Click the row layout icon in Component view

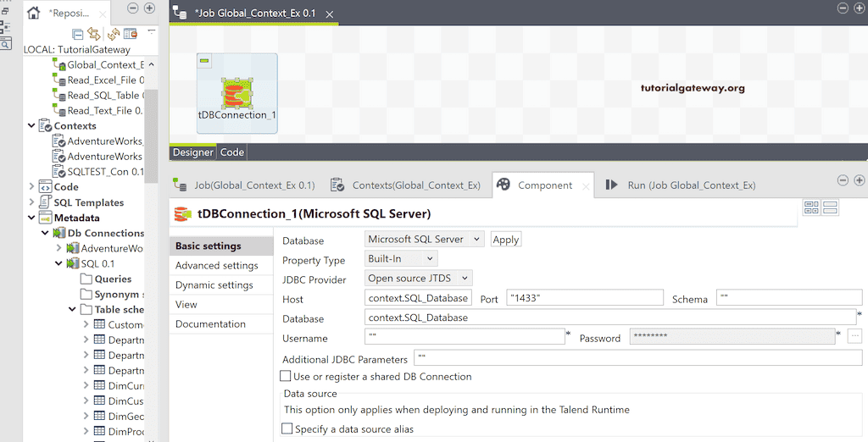(x=830, y=207)
